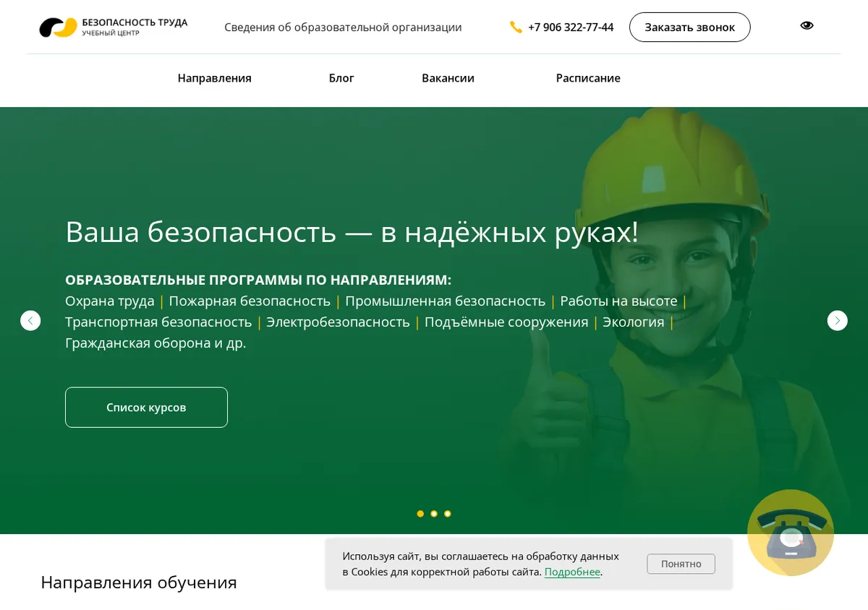Call the phone number +7 906 322-77-44
868x610 pixels.
click(x=571, y=27)
